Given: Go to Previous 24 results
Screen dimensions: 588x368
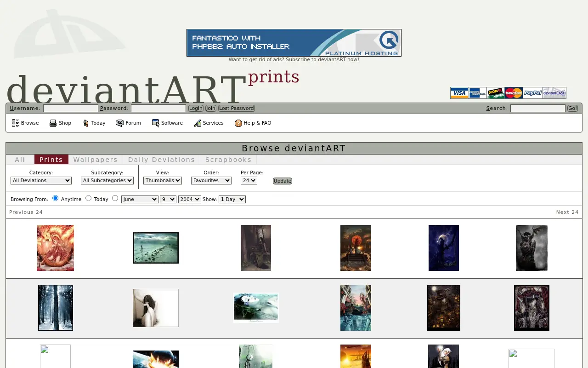Looking at the screenshot, I should (x=26, y=212).
